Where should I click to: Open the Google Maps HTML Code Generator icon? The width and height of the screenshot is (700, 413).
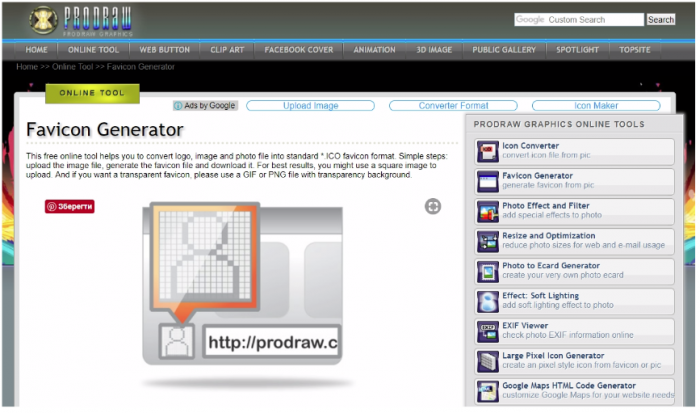tap(487, 391)
